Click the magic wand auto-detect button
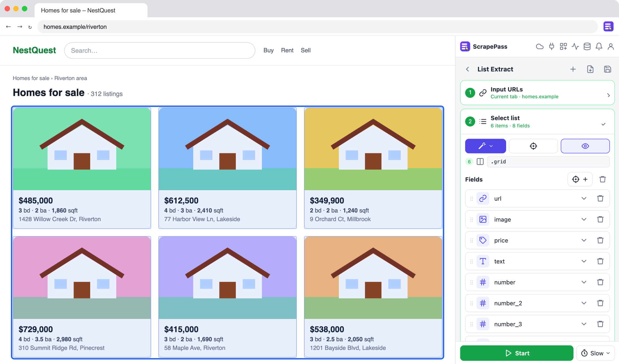 pyautogui.click(x=485, y=146)
